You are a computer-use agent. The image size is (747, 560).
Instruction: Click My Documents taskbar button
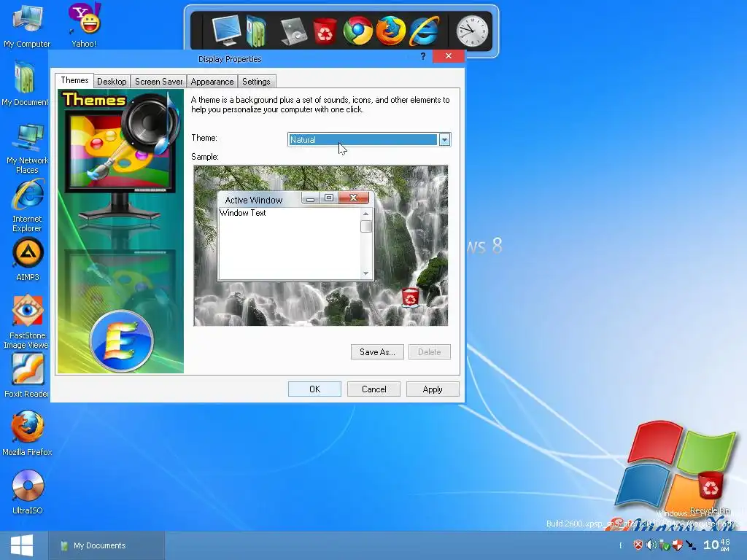[x=107, y=545]
